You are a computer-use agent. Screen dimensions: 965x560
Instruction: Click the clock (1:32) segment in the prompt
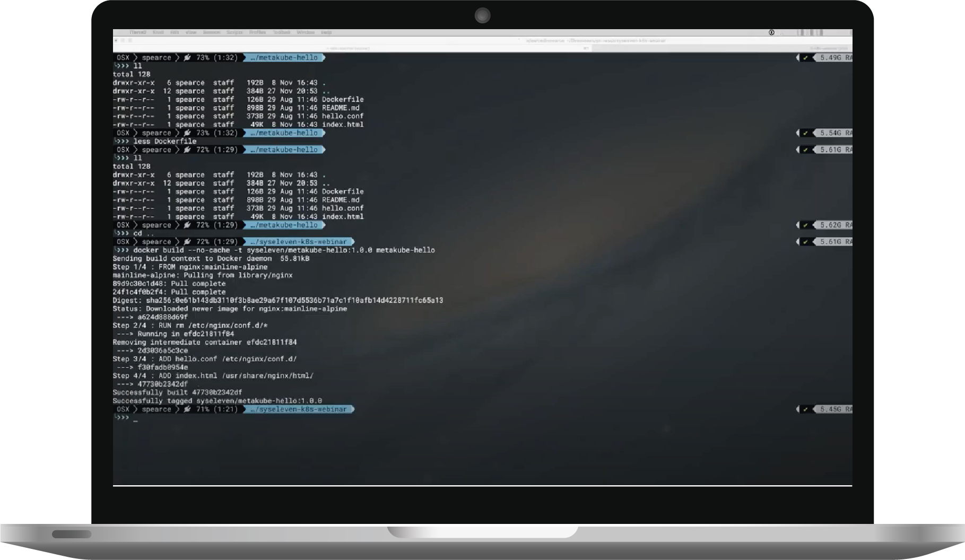tap(225, 57)
